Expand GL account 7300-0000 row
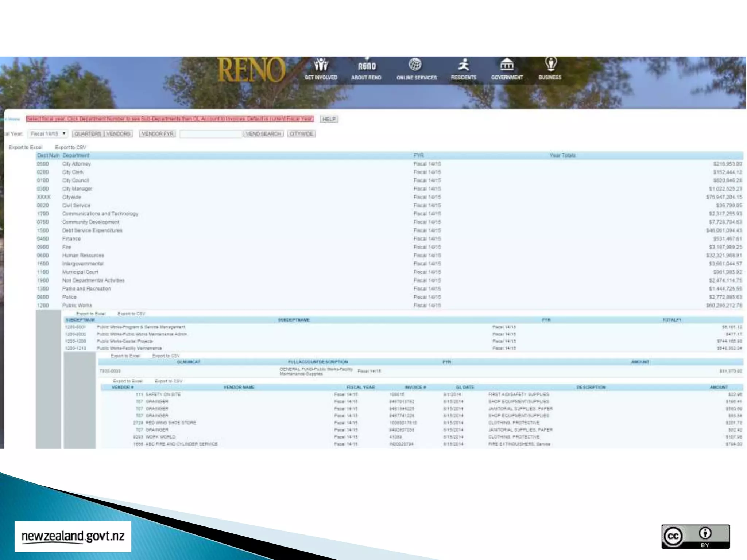Image resolution: width=747 pixels, height=560 pixels. [110, 371]
